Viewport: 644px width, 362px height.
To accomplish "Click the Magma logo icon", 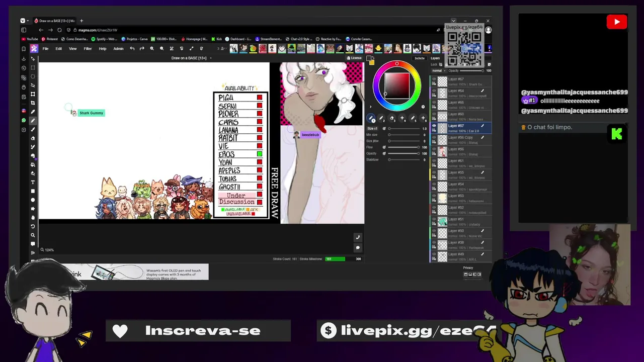I will pos(34,49).
